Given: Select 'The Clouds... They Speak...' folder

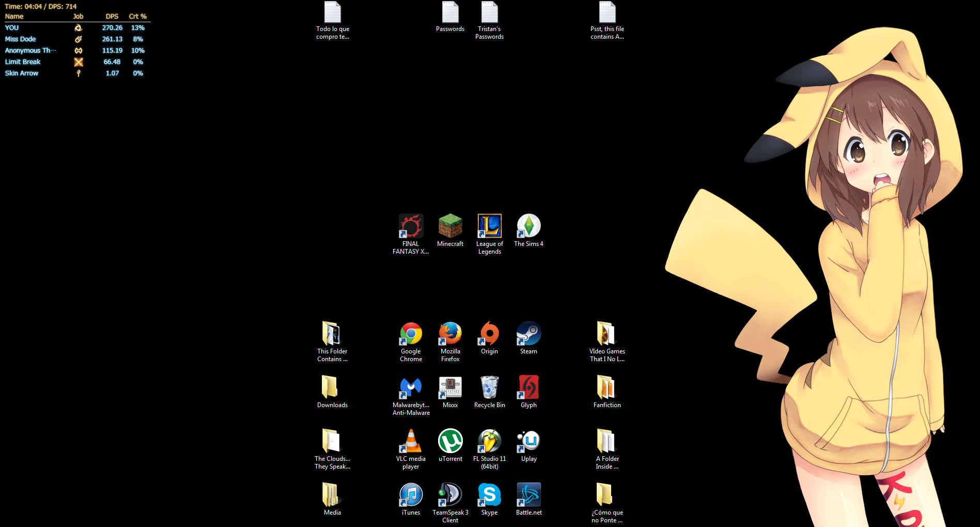Looking at the screenshot, I should tap(332, 449).
